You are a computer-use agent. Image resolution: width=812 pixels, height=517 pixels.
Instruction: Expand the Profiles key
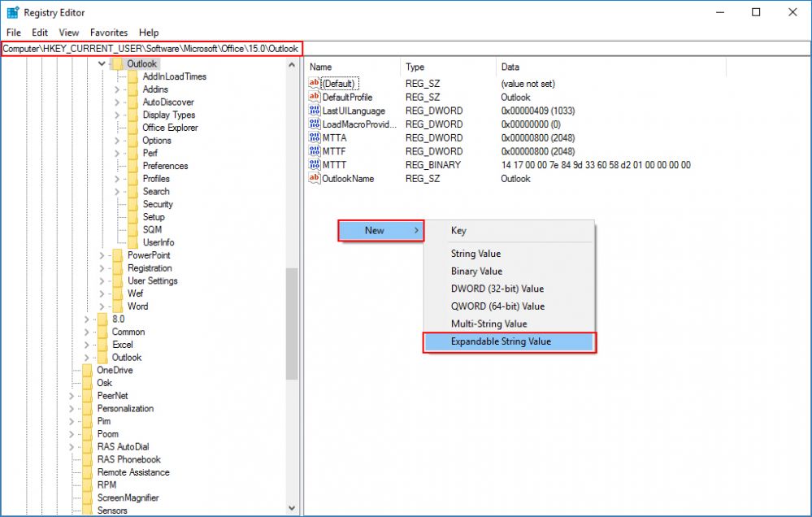pyautogui.click(x=117, y=179)
